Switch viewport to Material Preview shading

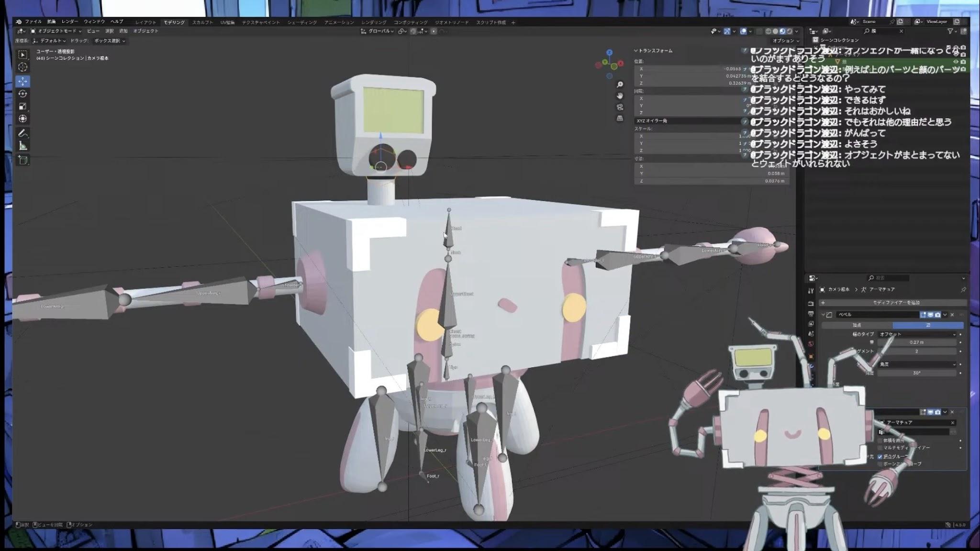[782, 31]
